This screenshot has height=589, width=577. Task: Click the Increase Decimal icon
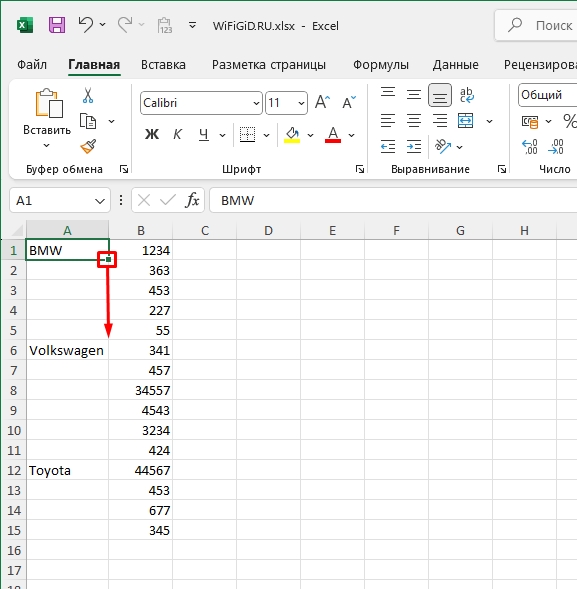530,146
